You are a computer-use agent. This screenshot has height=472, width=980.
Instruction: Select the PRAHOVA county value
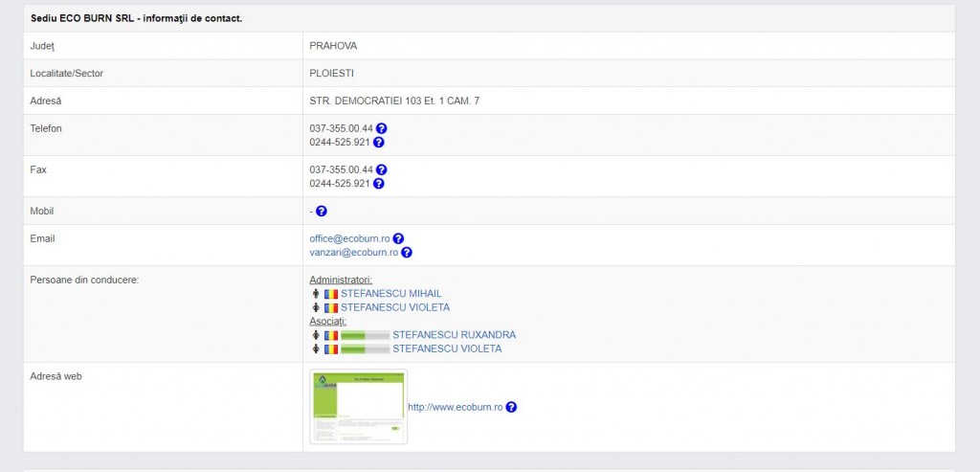pyautogui.click(x=333, y=46)
